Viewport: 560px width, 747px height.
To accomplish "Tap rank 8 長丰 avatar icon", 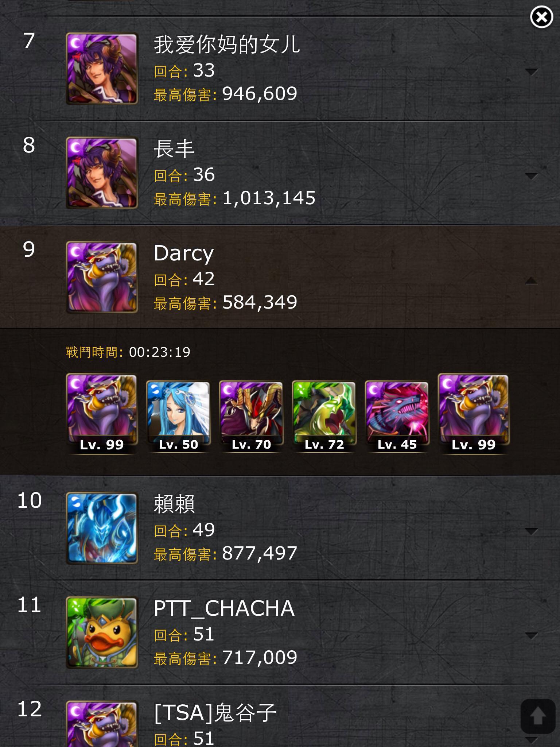I will click(x=102, y=173).
